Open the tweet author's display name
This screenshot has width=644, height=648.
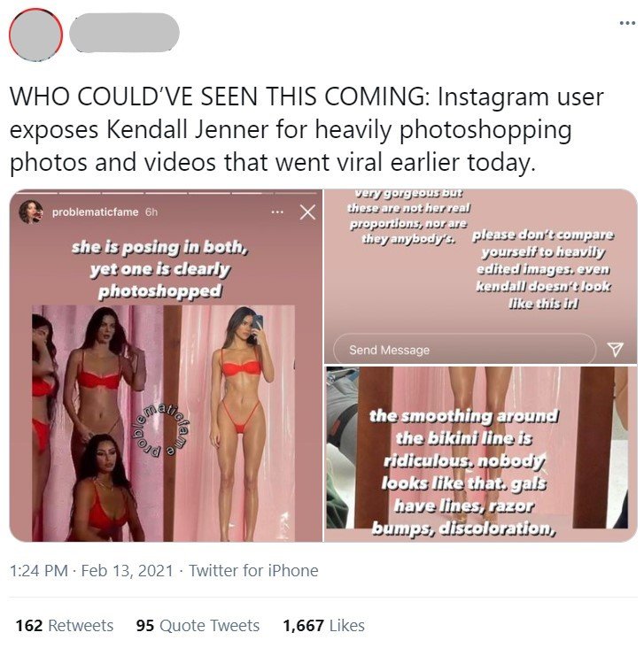pos(124,32)
